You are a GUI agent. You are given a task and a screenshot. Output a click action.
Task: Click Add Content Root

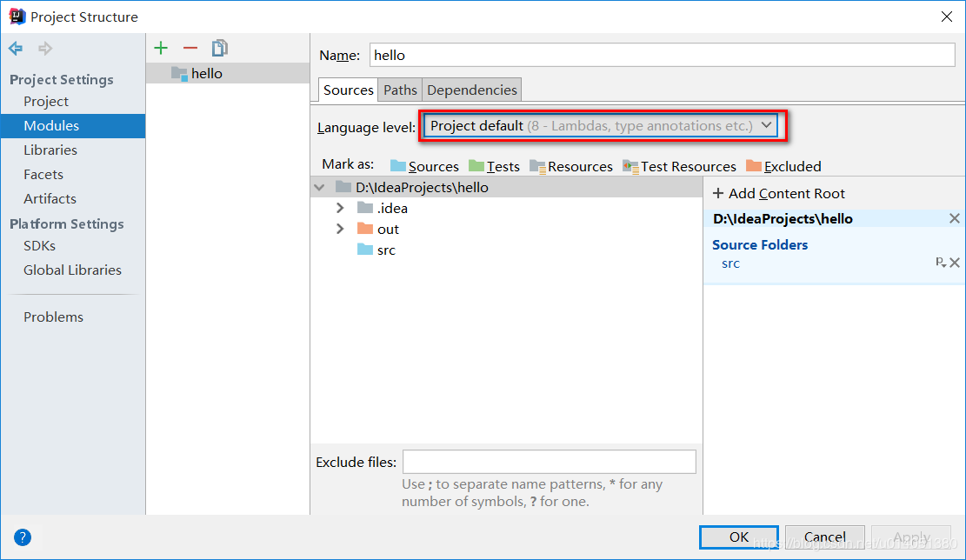pyautogui.click(x=778, y=194)
